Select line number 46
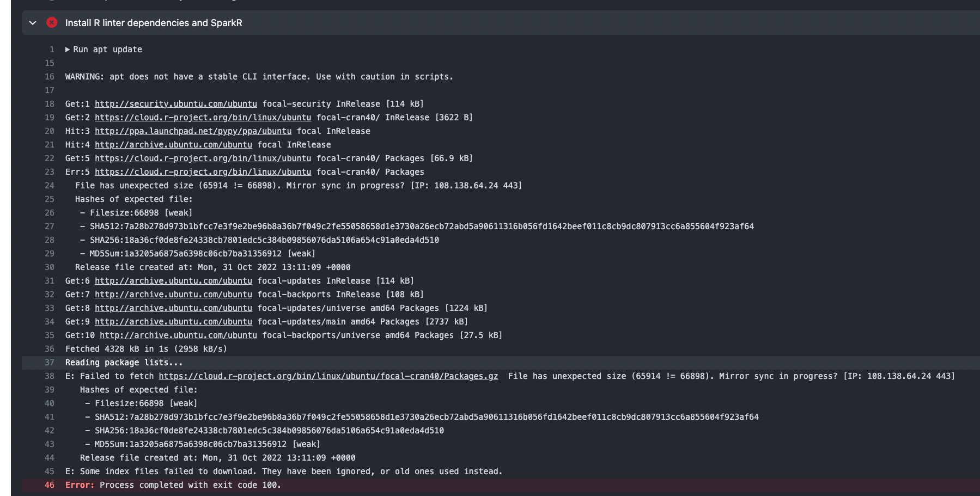The image size is (980, 496). [50, 485]
